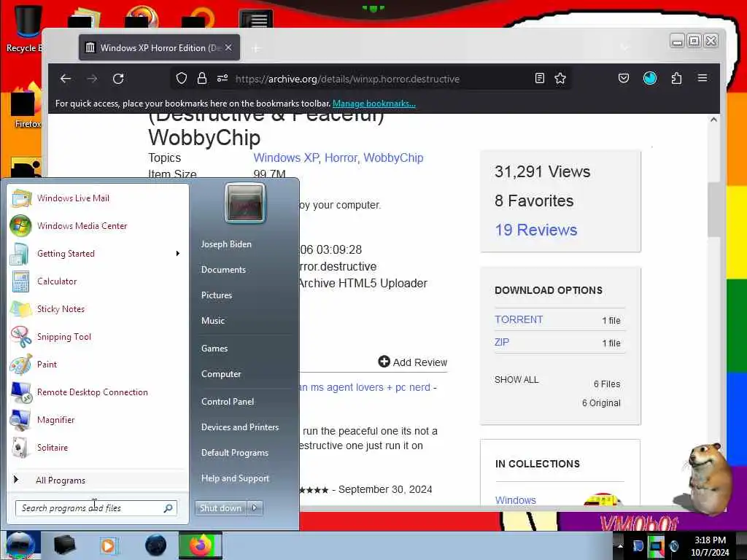747x560 pixels.
Task: Open Music library
Action: click(213, 321)
